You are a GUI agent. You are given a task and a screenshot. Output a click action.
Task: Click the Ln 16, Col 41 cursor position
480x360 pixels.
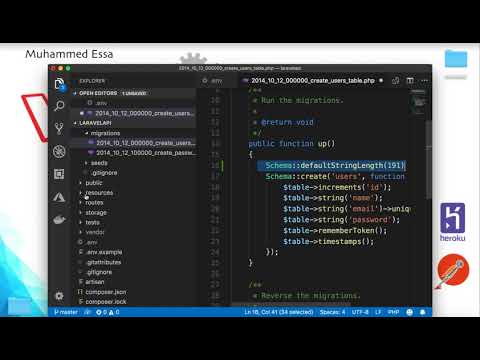pos(279,312)
